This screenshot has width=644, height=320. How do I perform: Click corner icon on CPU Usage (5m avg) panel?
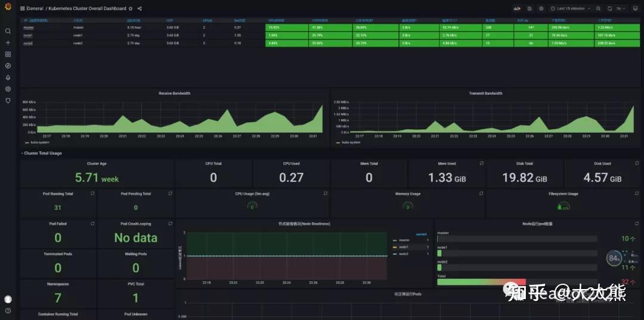pos(326,194)
